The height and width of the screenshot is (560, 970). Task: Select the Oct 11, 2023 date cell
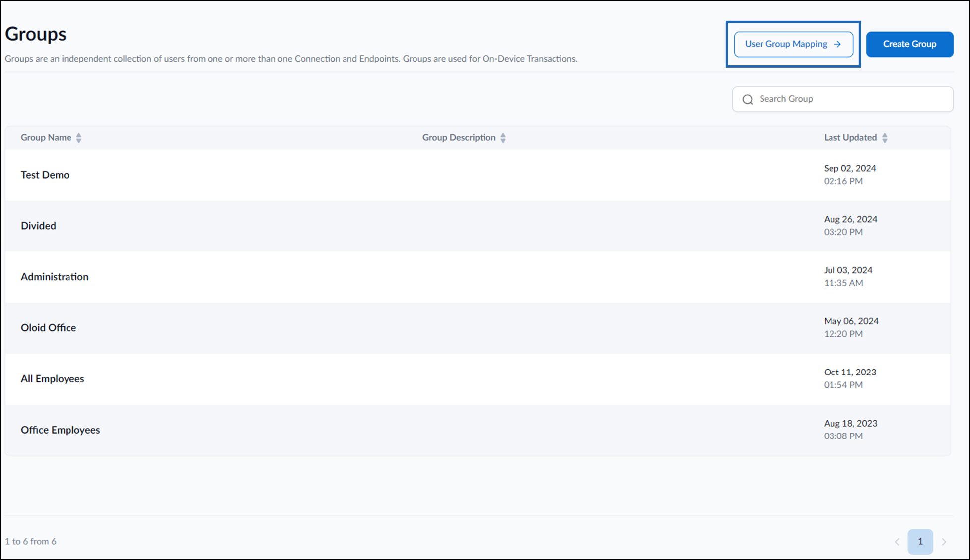(x=850, y=379)
